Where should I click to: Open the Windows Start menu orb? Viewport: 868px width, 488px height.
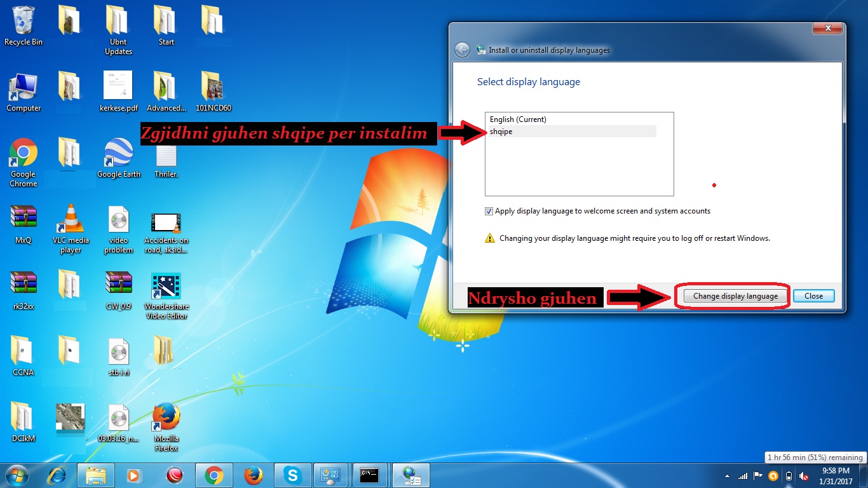(x=17, y=475)
